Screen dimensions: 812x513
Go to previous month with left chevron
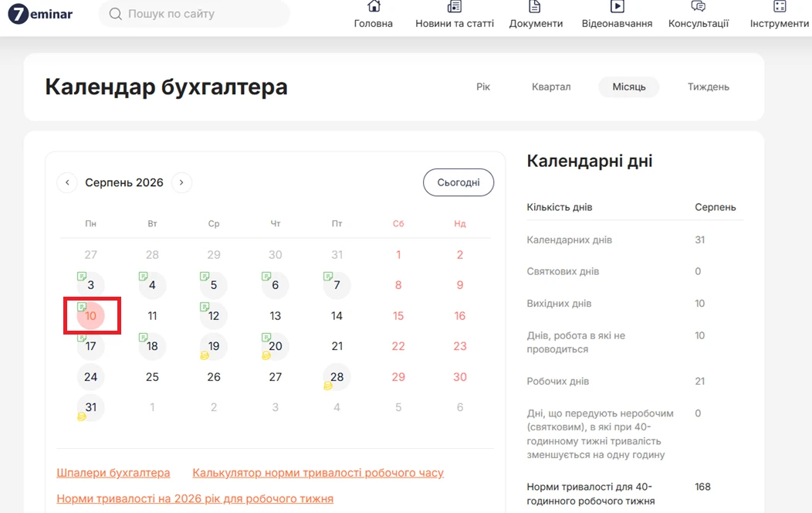(67, 182)
